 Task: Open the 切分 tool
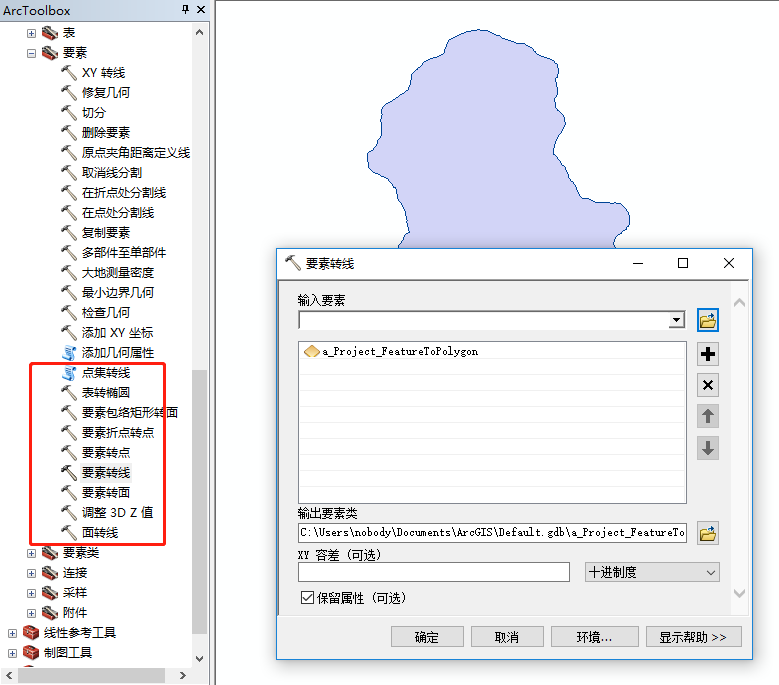pyautogui.click(x=93, y=113)
